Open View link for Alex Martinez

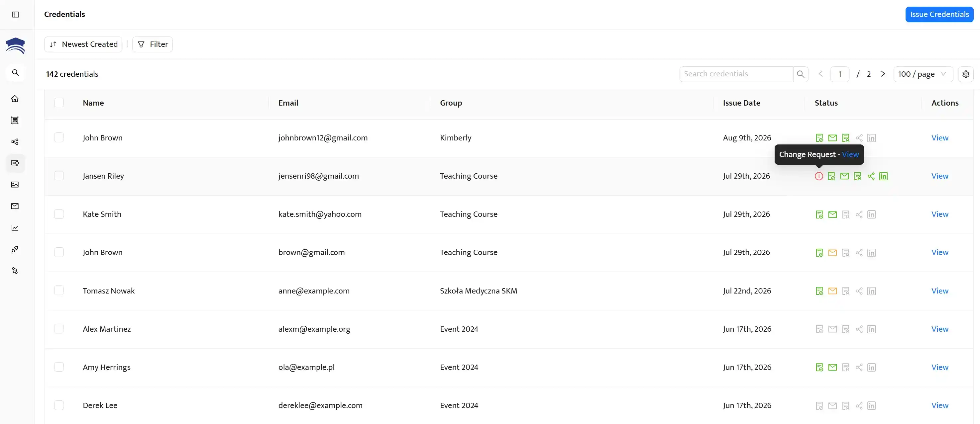(x=939, y=329)
